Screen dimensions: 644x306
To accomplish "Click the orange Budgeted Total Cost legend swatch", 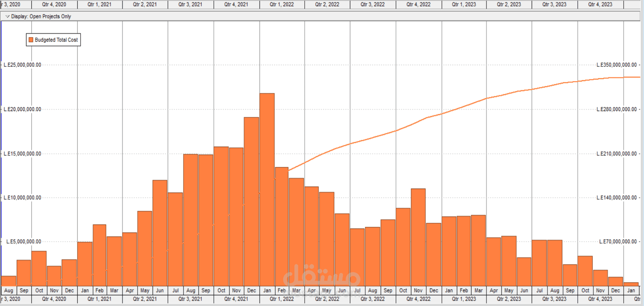I will coord(31,40).
